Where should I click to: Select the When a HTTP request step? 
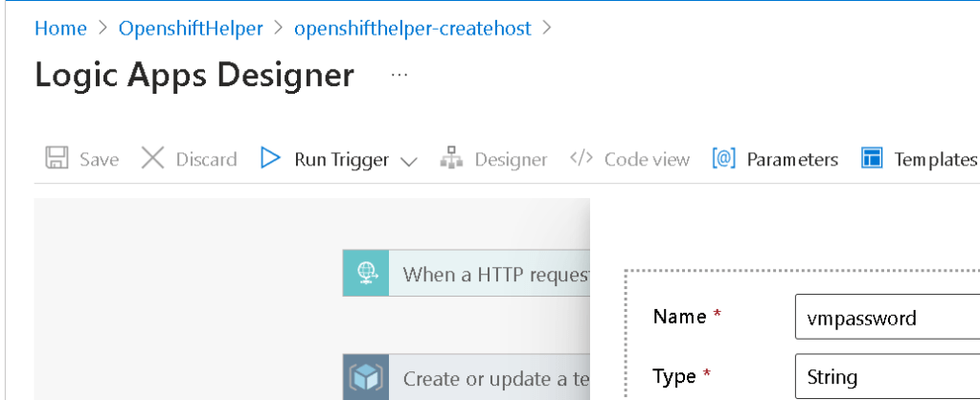467,273
